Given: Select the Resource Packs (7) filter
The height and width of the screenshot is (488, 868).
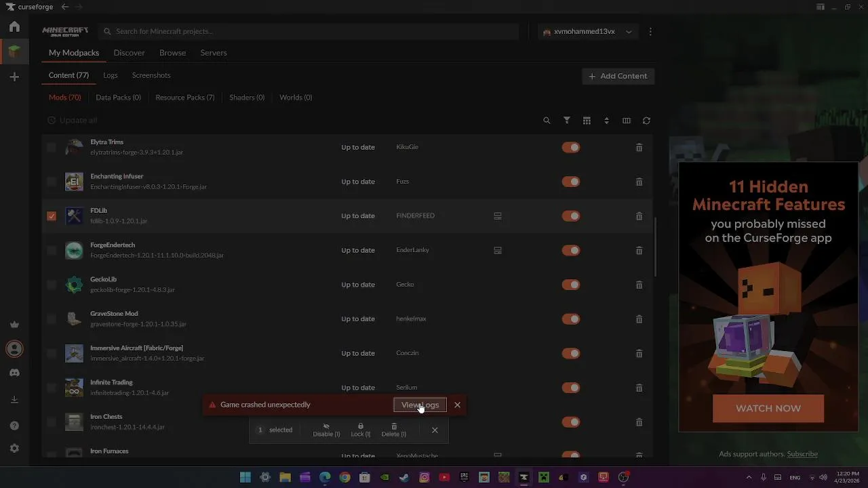Looking at the screenshot, I should pyautogui.click(x=185, y=98).
